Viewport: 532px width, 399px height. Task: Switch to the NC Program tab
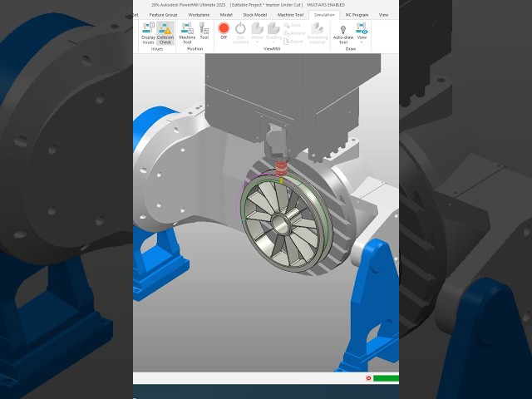coord(357,15)
